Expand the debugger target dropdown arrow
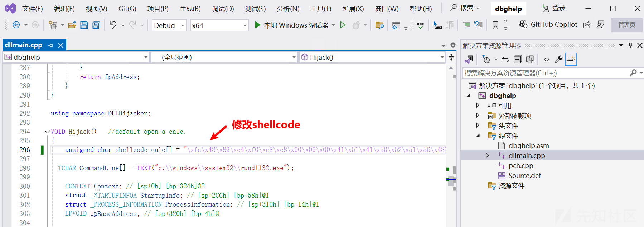Screen dimensions: 644x227 pyautogui.click(x=333, y=25)
